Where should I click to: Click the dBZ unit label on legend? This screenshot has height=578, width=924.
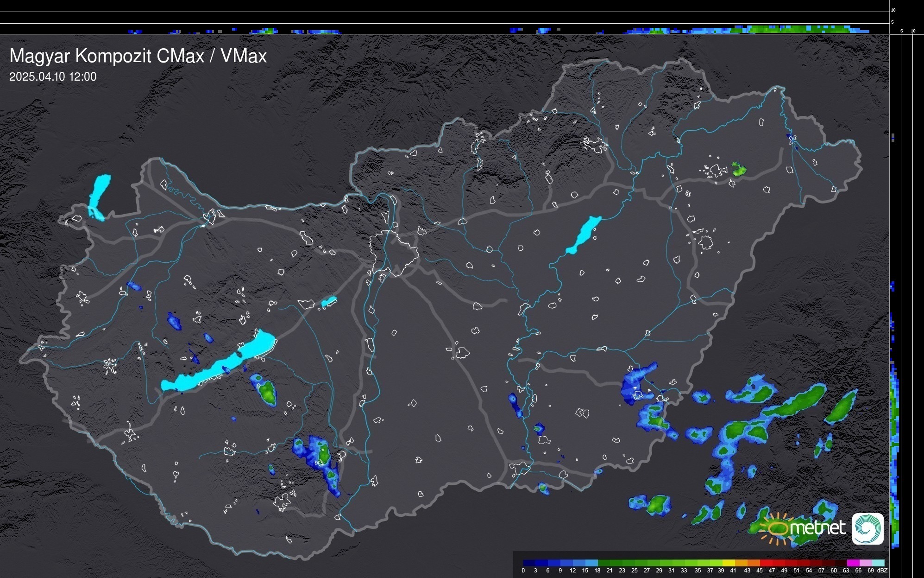coord(882,571)
